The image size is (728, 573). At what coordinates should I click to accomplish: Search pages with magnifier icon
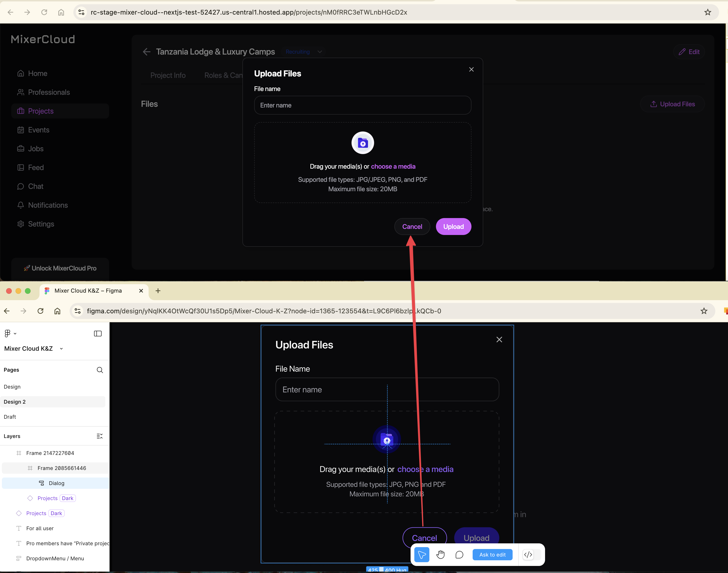click(x=100, y=370)
